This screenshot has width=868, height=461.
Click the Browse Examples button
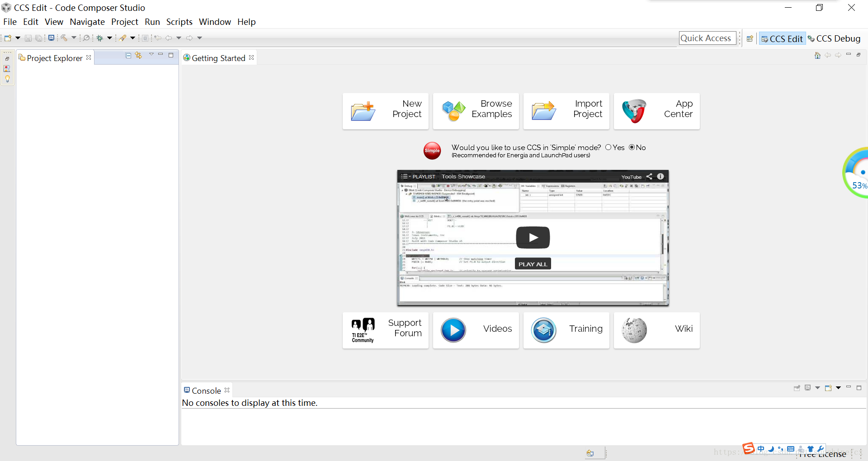(476, 111)
